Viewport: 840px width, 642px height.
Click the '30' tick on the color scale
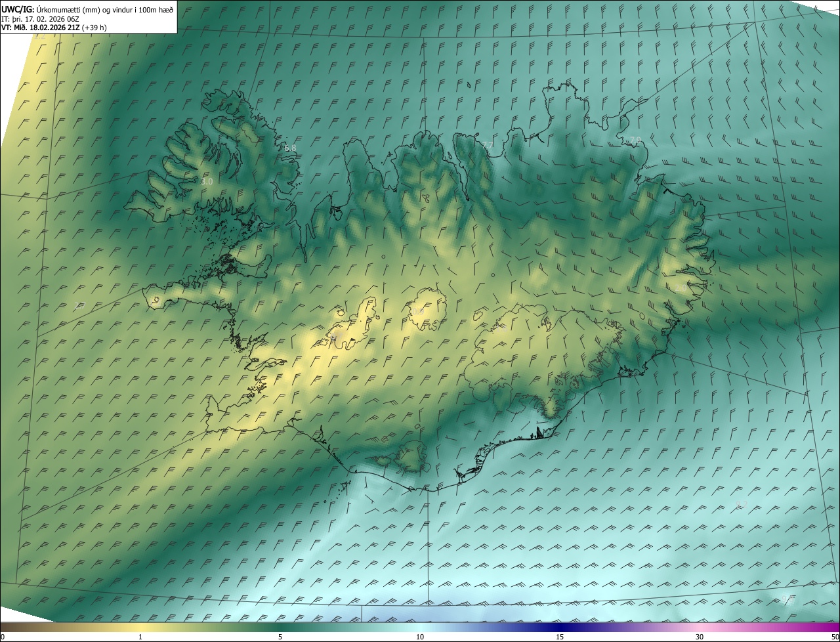tap(700, 637)
